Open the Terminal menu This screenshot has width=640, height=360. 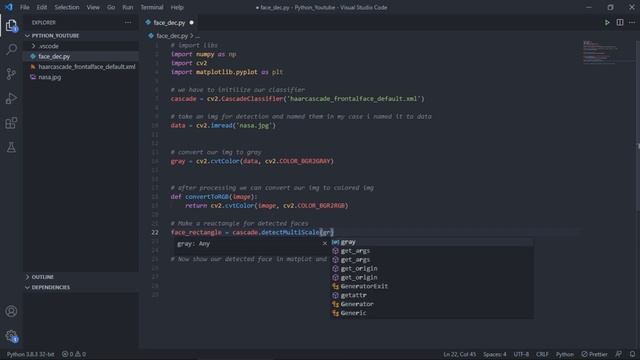click(x=152, y=7)
